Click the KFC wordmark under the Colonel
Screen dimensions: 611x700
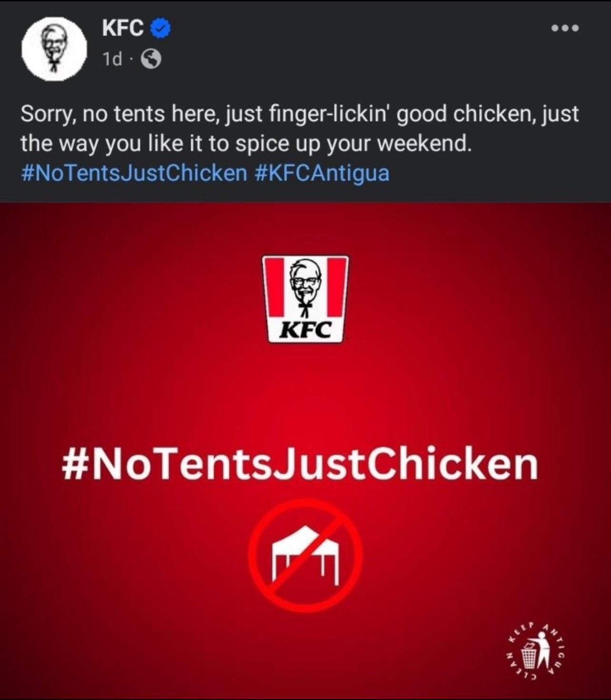(305, 330)
